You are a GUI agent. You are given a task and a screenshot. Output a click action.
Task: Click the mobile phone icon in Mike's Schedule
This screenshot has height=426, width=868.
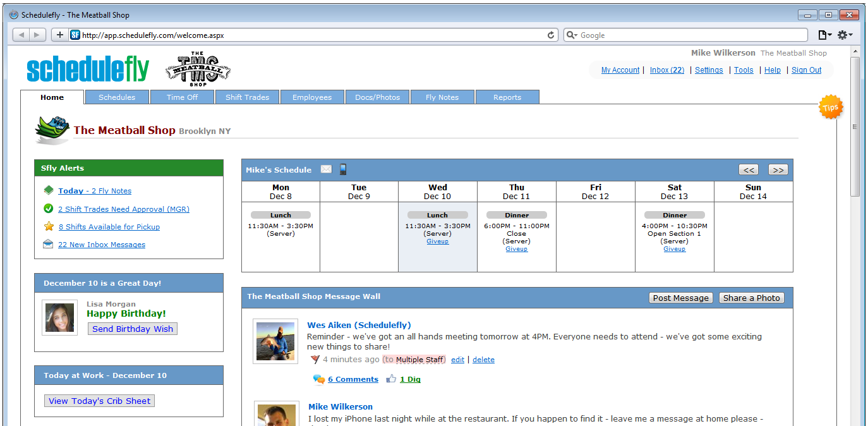click(x=343, y=169)
